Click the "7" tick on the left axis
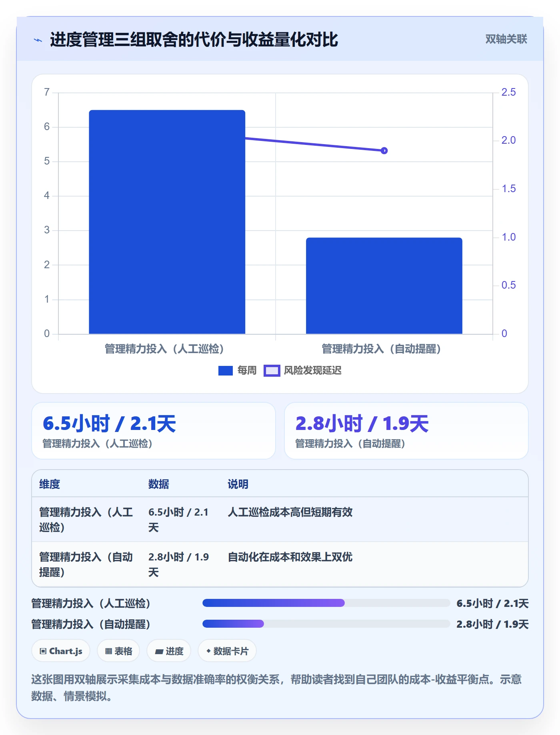Screen dimensions: 560x735 tap(47, 92)
